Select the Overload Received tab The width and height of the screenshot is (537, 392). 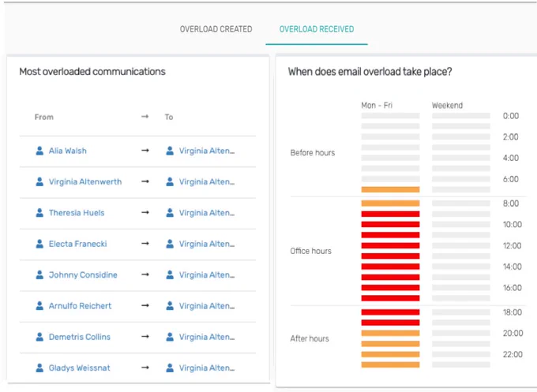pos(317,29)
